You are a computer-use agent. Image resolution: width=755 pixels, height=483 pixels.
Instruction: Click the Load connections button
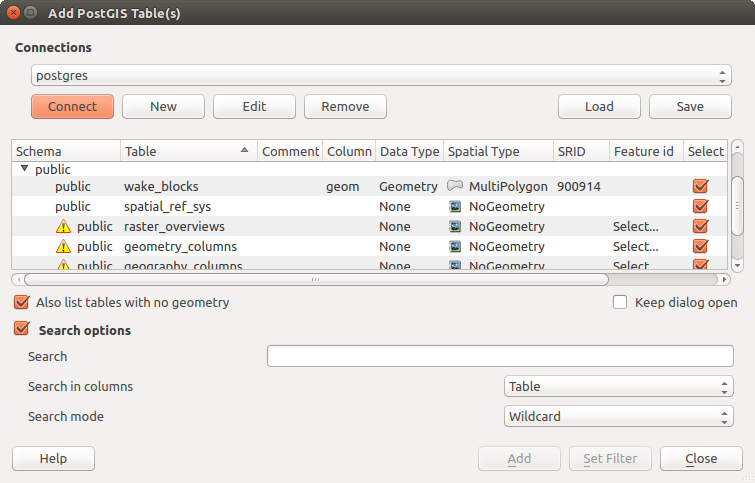click(x=599, y=107)
